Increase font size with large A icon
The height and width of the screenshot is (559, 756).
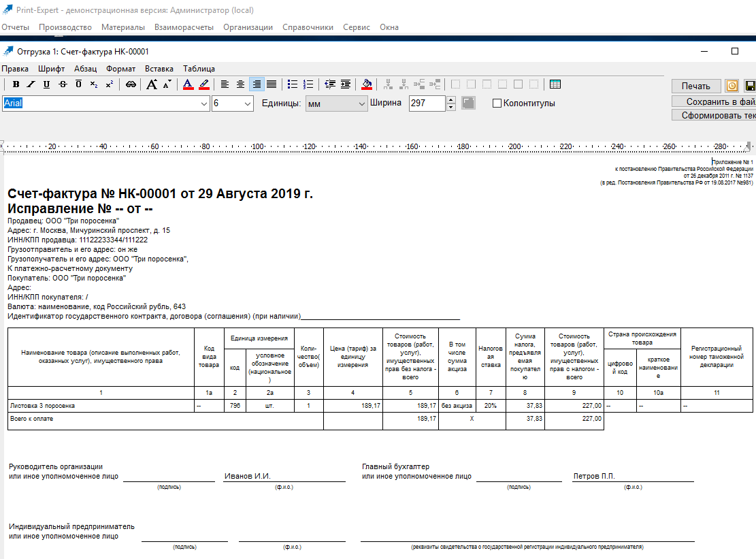(151, 84)
